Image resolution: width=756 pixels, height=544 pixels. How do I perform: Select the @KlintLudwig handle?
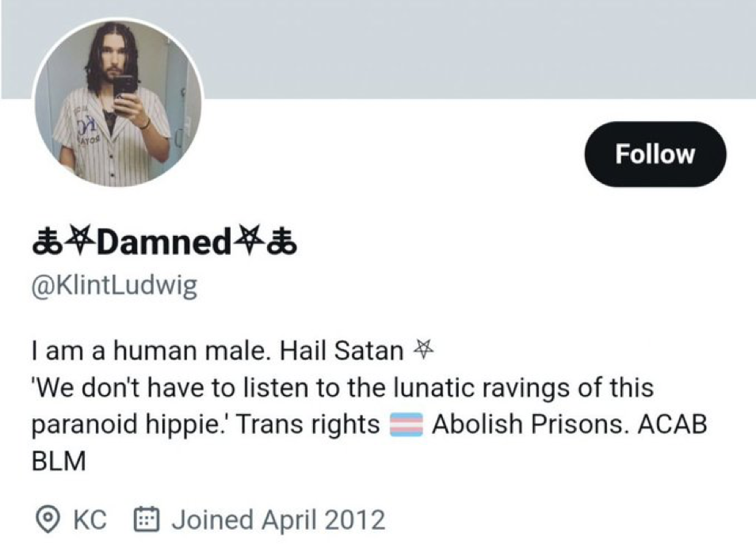[114, 286]
